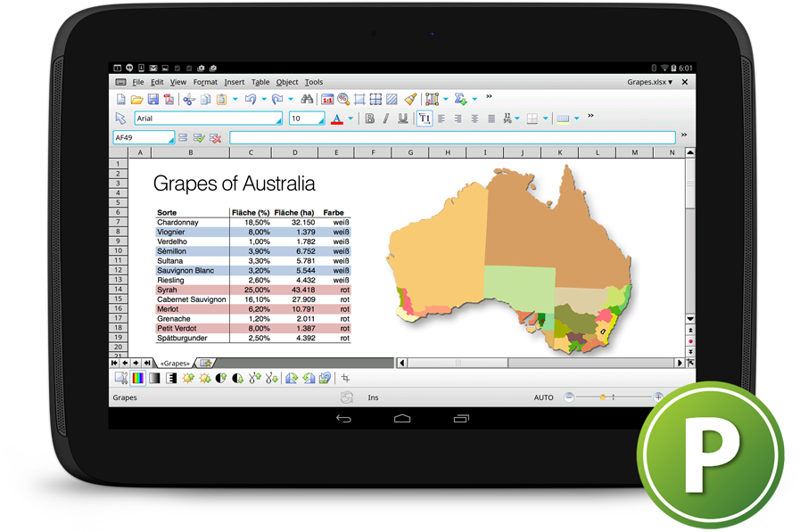Toggle bold formatting

[369, 118]
